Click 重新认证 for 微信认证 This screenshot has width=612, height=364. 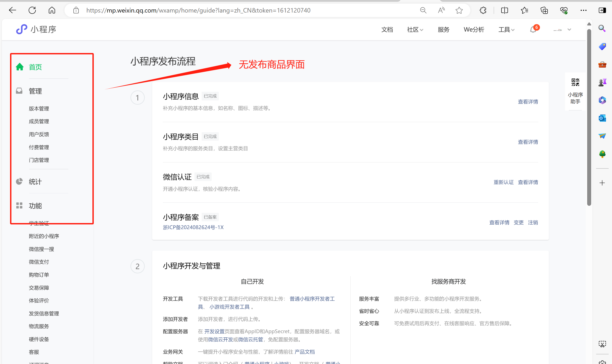pos(503,182)
